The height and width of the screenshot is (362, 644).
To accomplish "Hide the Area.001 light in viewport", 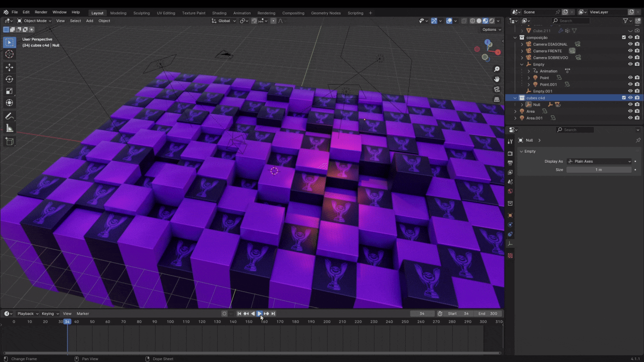I will tap(630, 118).
